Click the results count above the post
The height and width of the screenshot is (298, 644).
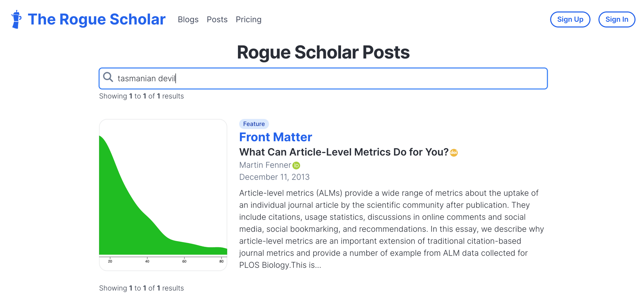point(141,96)
